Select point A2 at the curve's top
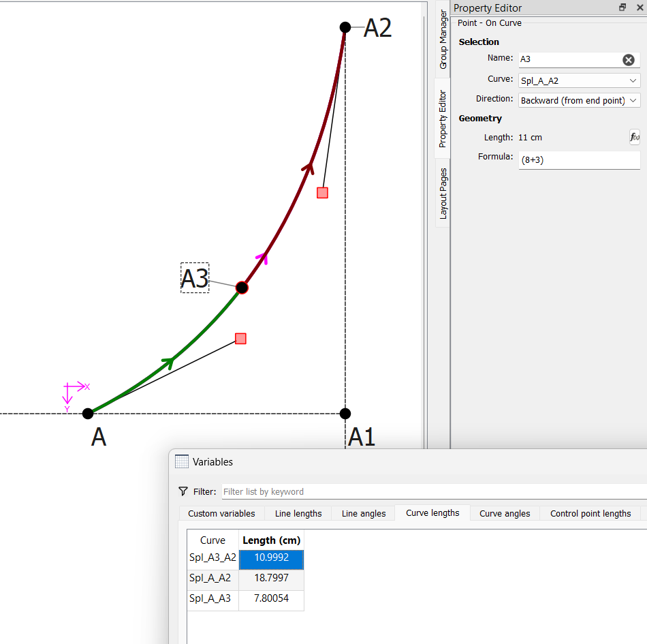 (x=345, y=27)
